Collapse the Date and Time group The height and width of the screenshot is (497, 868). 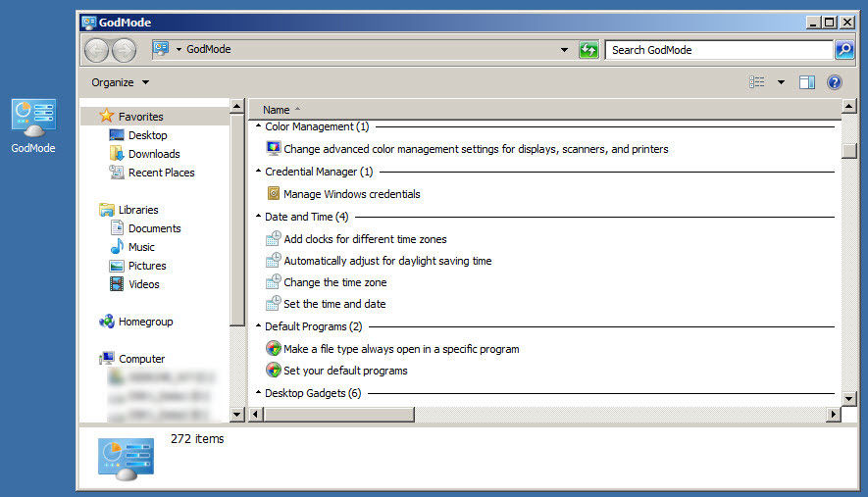click(x=259, y=216)
